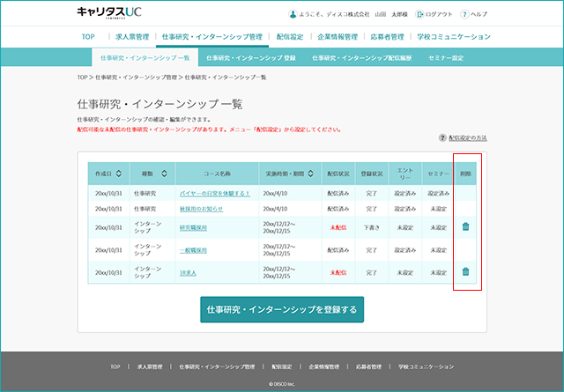Sort table by 作成日 column arrows
This screenshot has width=564, height=392.
pos(119,174)
